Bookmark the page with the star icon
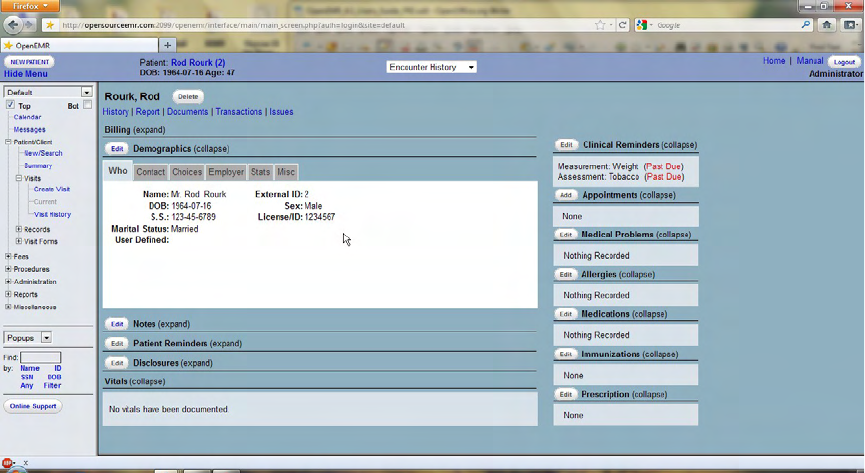This screenshot has width=865, height=473. coord(600,25)
